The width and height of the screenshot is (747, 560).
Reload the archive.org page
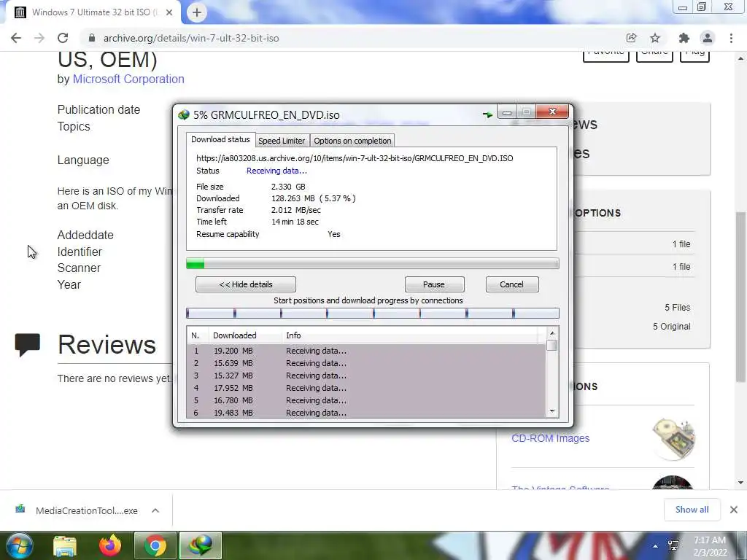63,38
